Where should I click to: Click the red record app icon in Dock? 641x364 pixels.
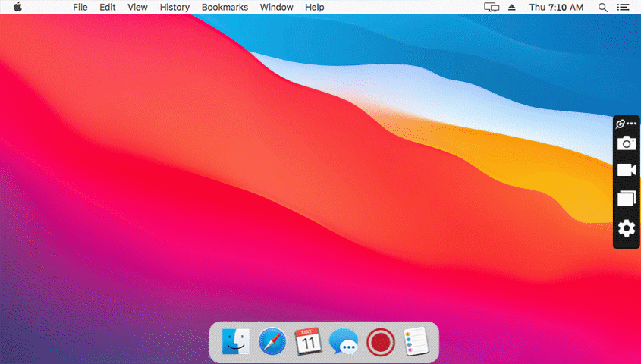click(380, 343)
